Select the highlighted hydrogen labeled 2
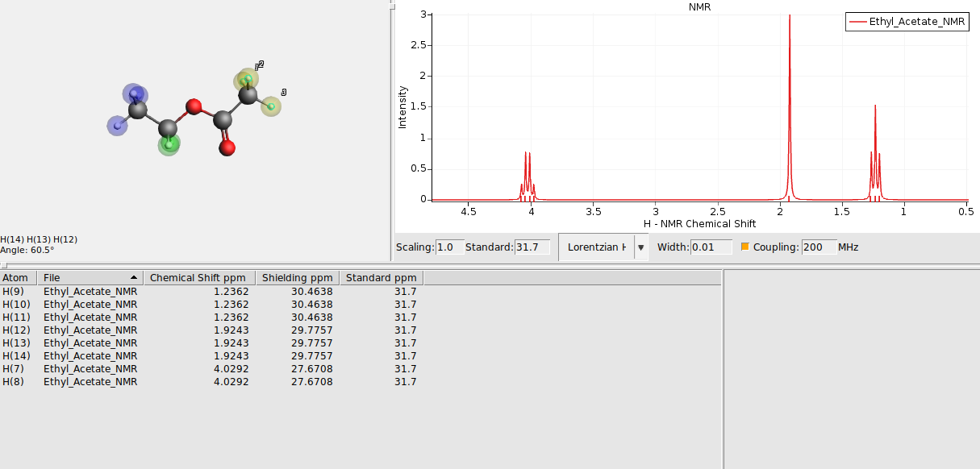The height and width of the screenshot is (469, 980). (248, 79)
